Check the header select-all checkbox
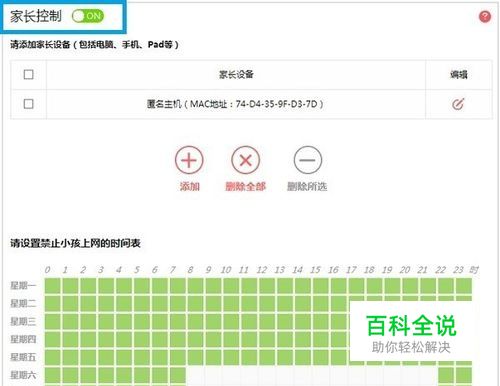 [x=29, y=74]
